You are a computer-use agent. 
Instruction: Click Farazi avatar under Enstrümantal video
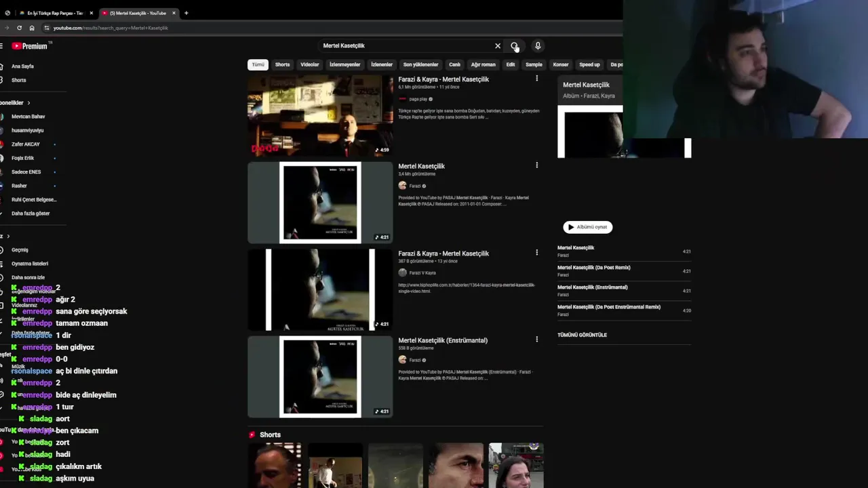[x=402, y=360]
